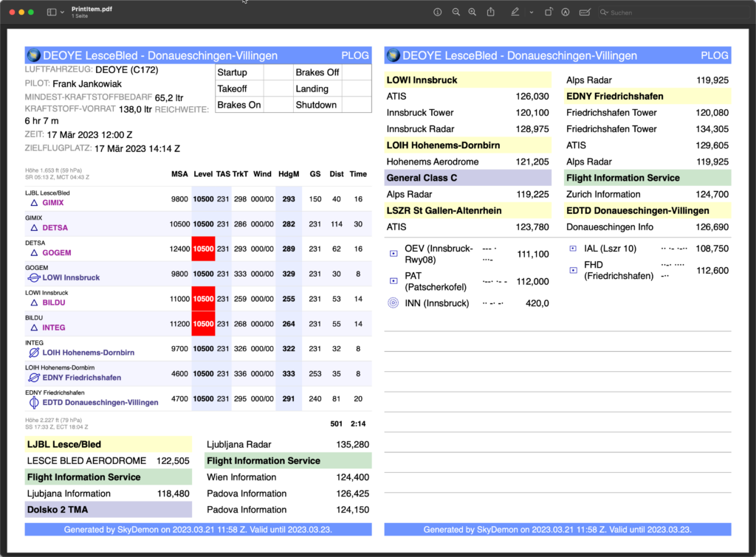This screenshot has height=557, width=756.
Task: Click the PrintItem.pdf window title
Action: tap(92, 9)
